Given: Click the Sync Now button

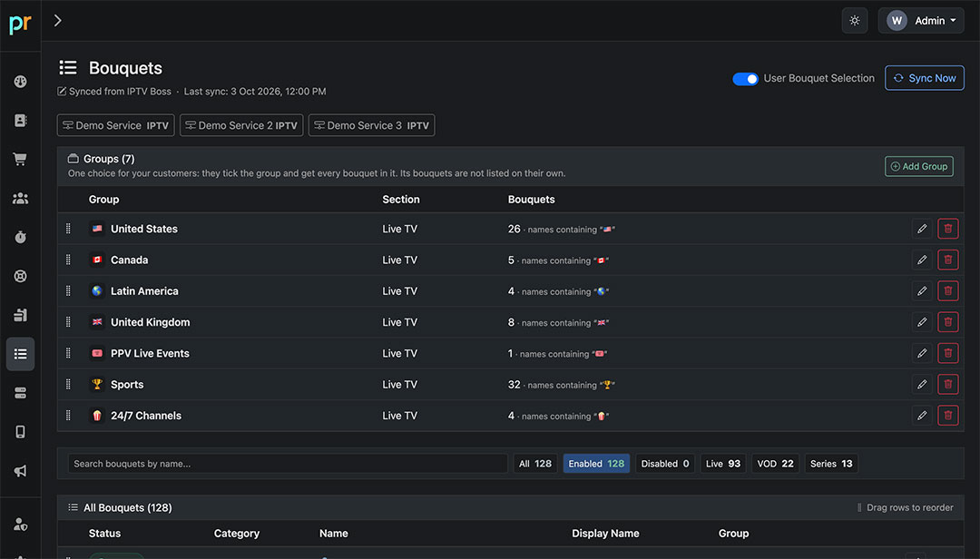Looking at the screenshot, I should (x=925, y=78).
